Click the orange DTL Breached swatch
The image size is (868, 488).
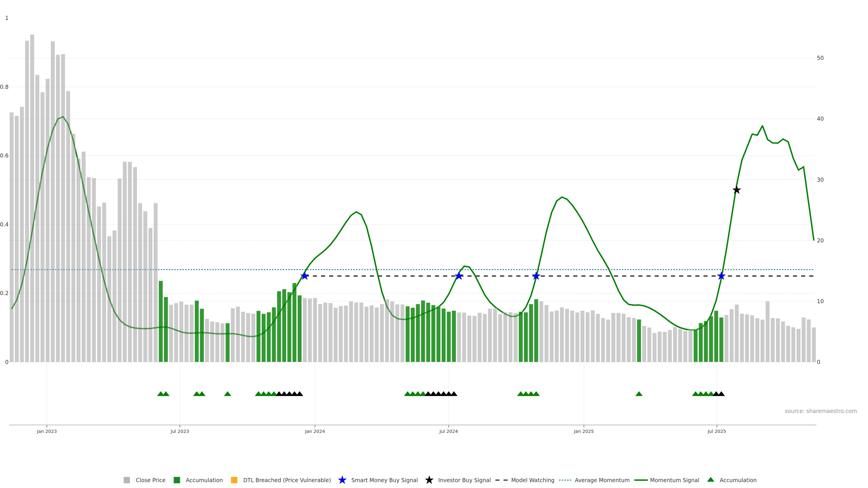tap(234, 480)
